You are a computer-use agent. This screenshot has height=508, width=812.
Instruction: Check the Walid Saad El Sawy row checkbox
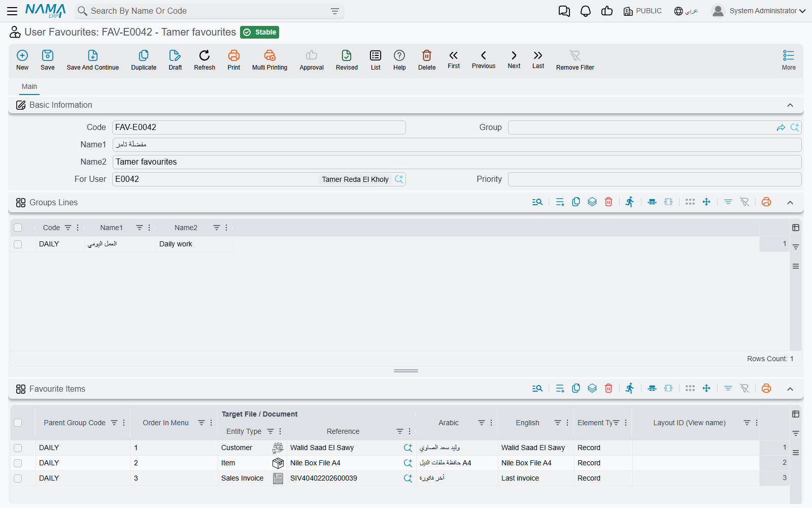coord(18,448)
